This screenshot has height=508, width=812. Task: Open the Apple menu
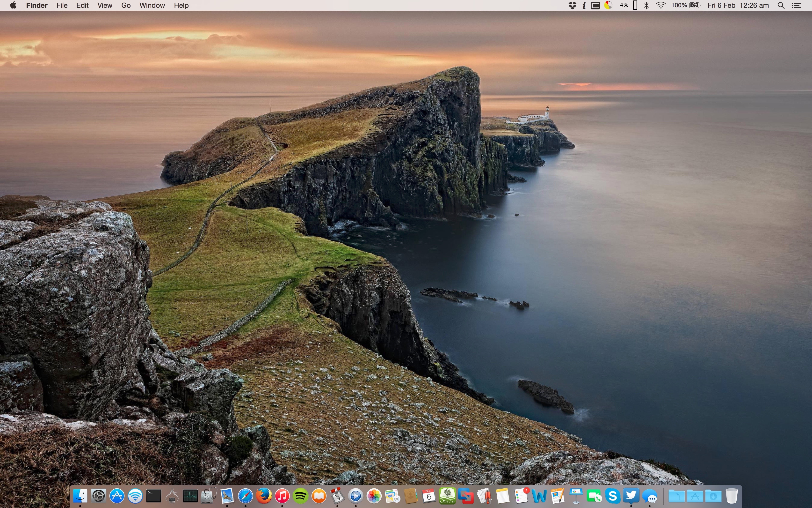coord(14,5)
